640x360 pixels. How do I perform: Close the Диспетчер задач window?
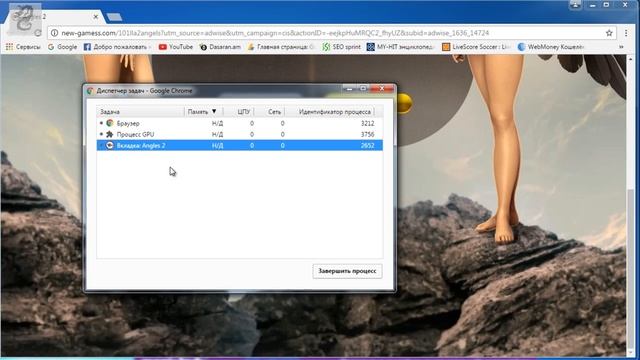(382, 88)
